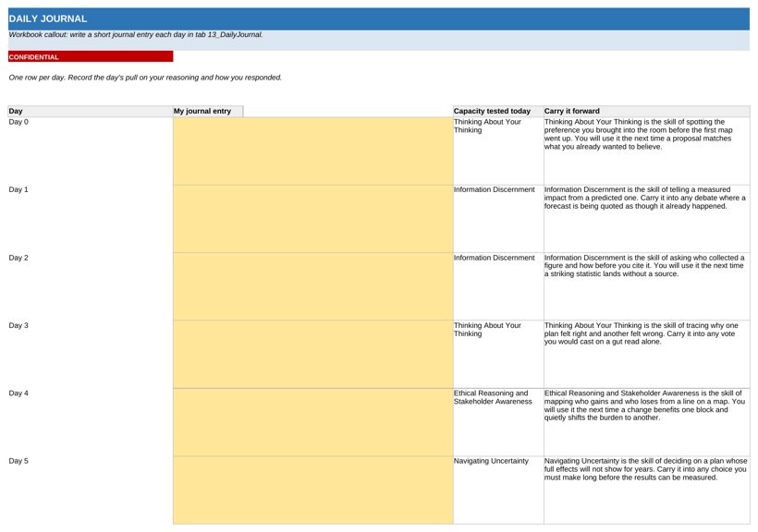
Task: Click the Day 2 journal entry field
Action: click(x=312, y=286)
